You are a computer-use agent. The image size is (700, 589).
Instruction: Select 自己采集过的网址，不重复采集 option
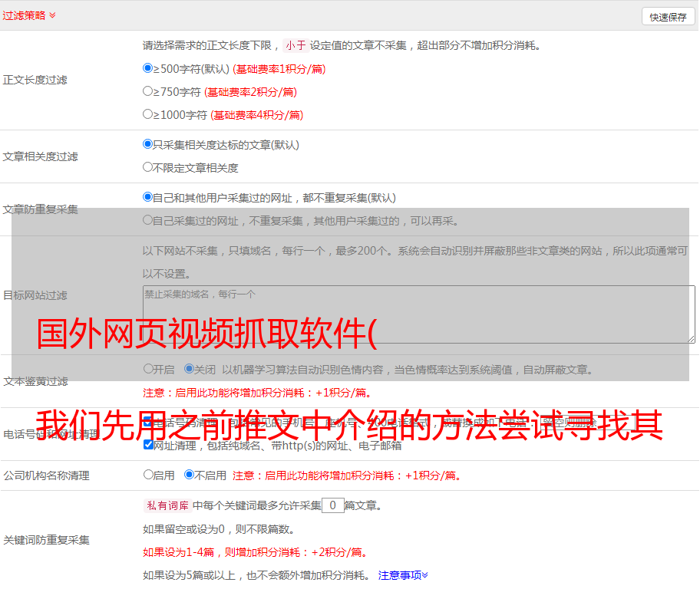(x=148, y=220)
